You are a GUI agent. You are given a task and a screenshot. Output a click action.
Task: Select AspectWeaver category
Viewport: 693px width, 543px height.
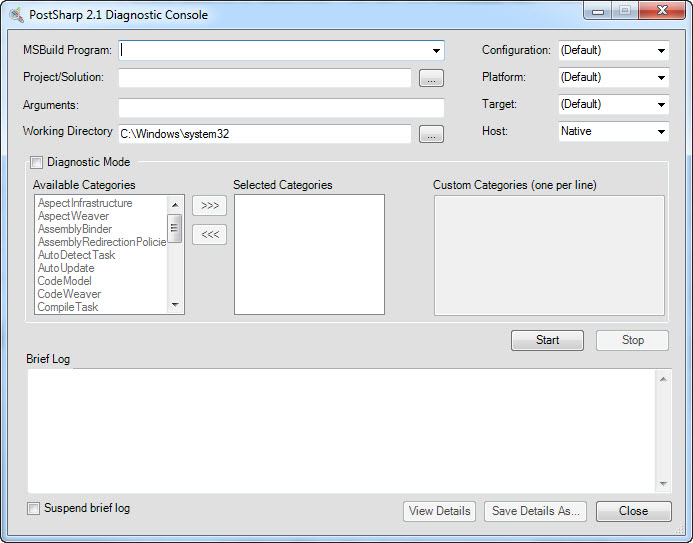73,216
